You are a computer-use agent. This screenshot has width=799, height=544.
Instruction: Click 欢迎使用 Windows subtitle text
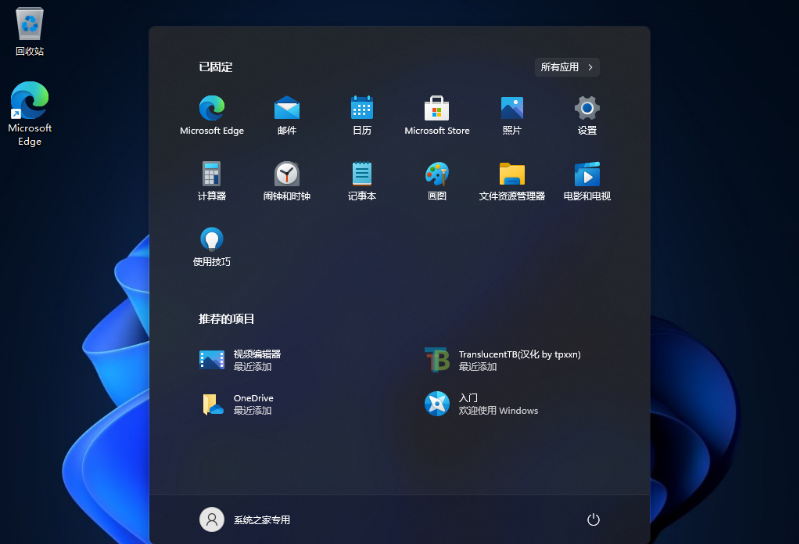click(498, 411)
